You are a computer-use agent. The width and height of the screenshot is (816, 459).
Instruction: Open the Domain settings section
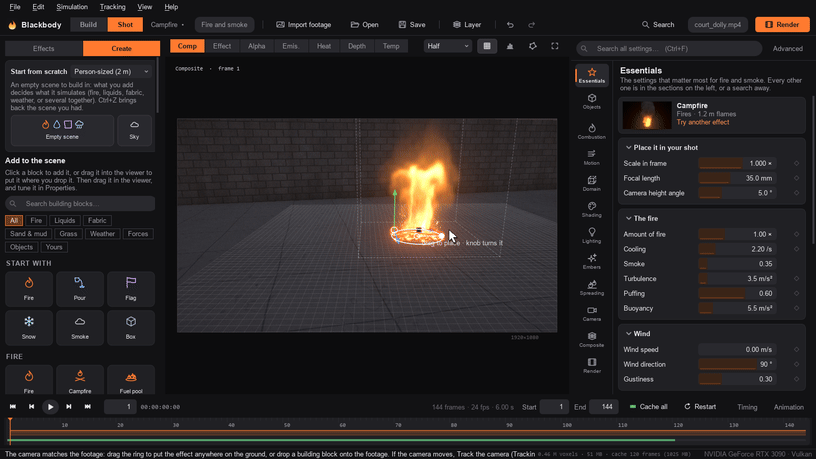pyautogui.click(x=592, y=183)
